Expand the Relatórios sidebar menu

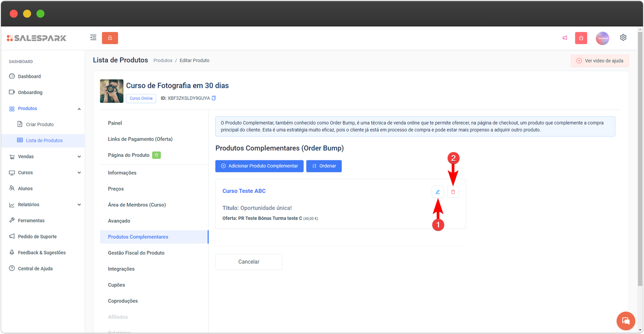[79, 205]
